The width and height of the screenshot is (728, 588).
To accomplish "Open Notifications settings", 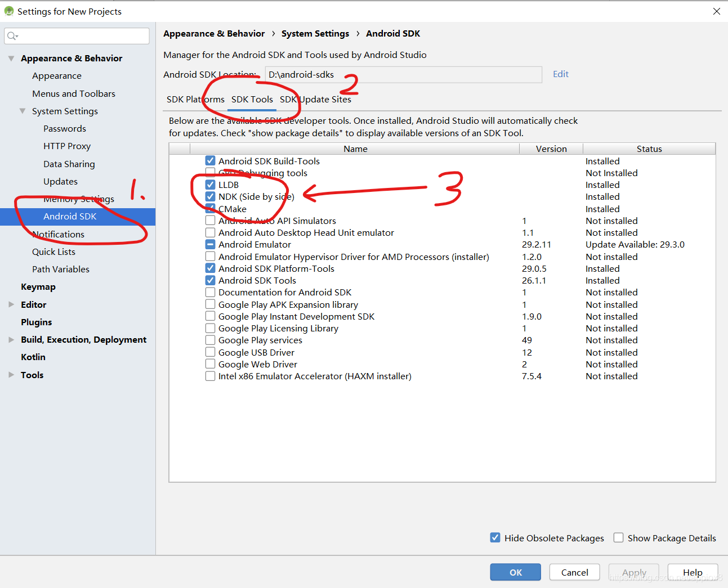I will (x=59, y=234).
